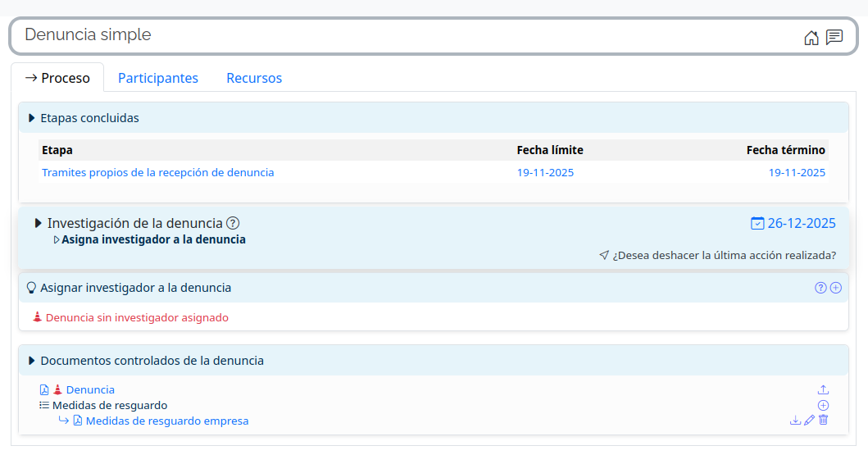Toggle Investigación de la denuncia section arrow
Screen dimensions: 868x455
pos(39,223)
